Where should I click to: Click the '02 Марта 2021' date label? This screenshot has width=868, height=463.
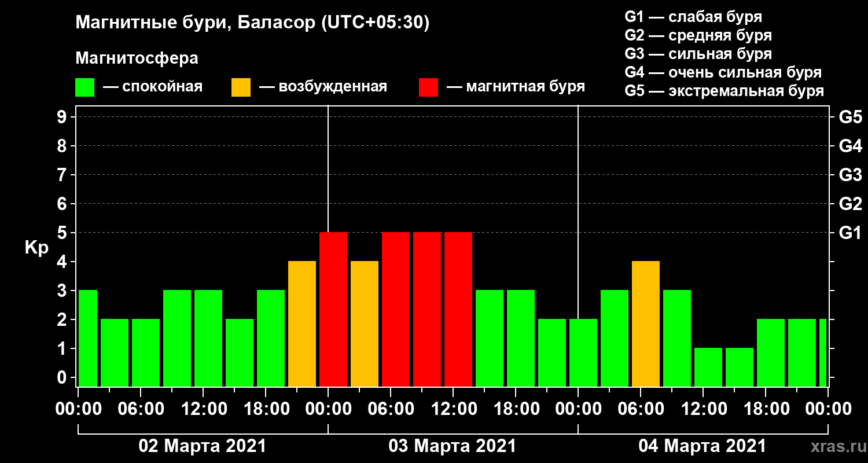(x=203, y=446)
